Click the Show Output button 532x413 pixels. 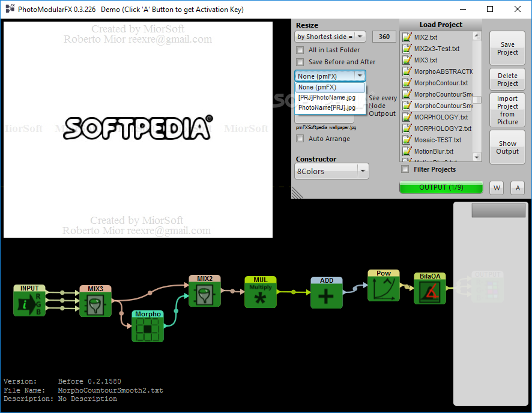click(x=507, y=147)
